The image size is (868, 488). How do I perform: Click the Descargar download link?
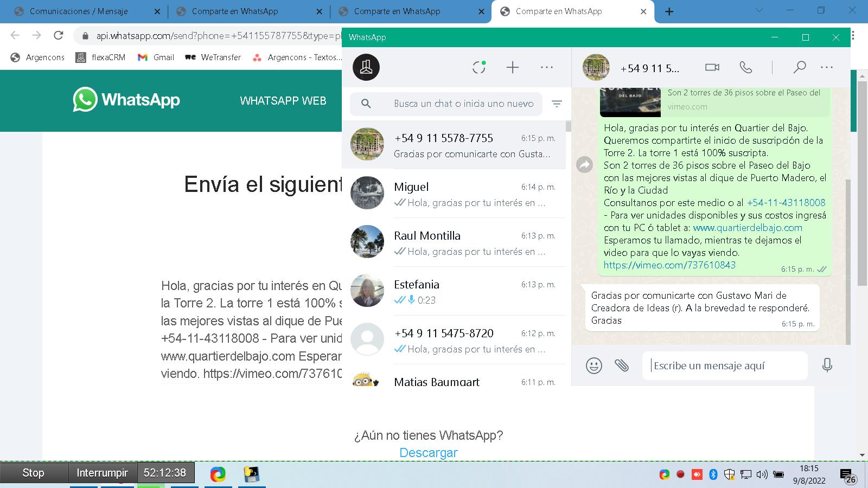click(x=429, y=453)
